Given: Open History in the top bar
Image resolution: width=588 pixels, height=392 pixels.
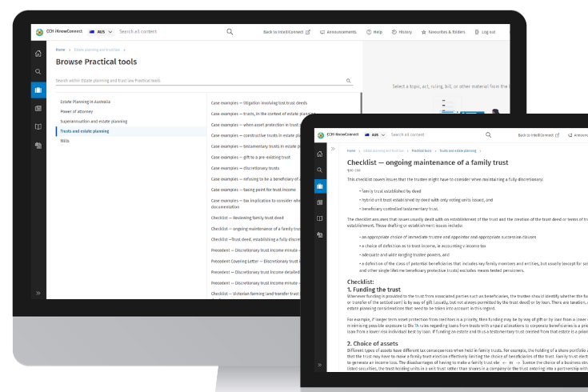Looking at the screenshot, I should 402,32.
